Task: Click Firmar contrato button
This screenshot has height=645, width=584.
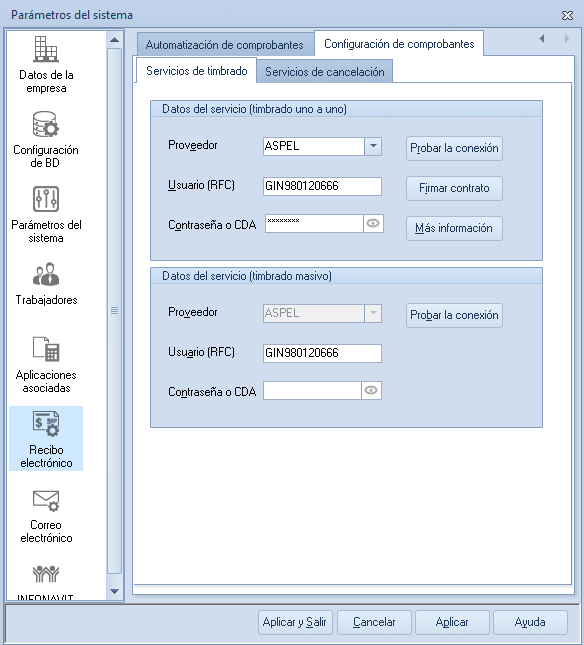Action: point(454,188)
